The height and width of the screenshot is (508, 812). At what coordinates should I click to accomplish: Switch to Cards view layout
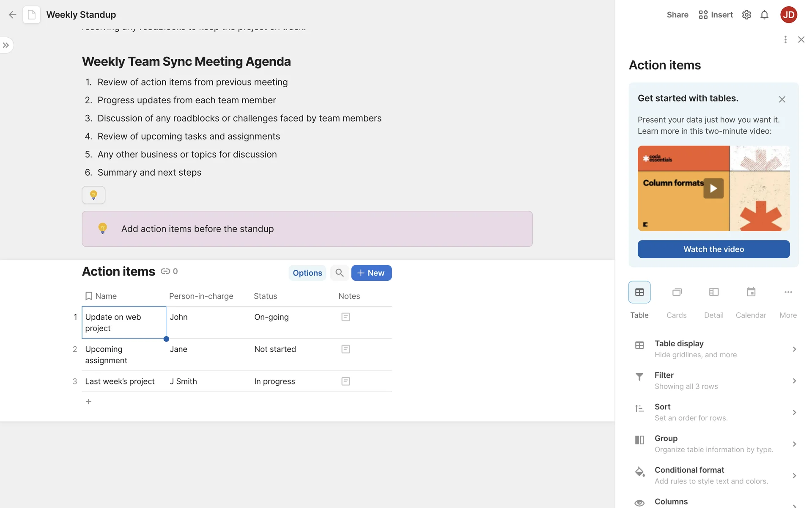[x=677, y=293]
